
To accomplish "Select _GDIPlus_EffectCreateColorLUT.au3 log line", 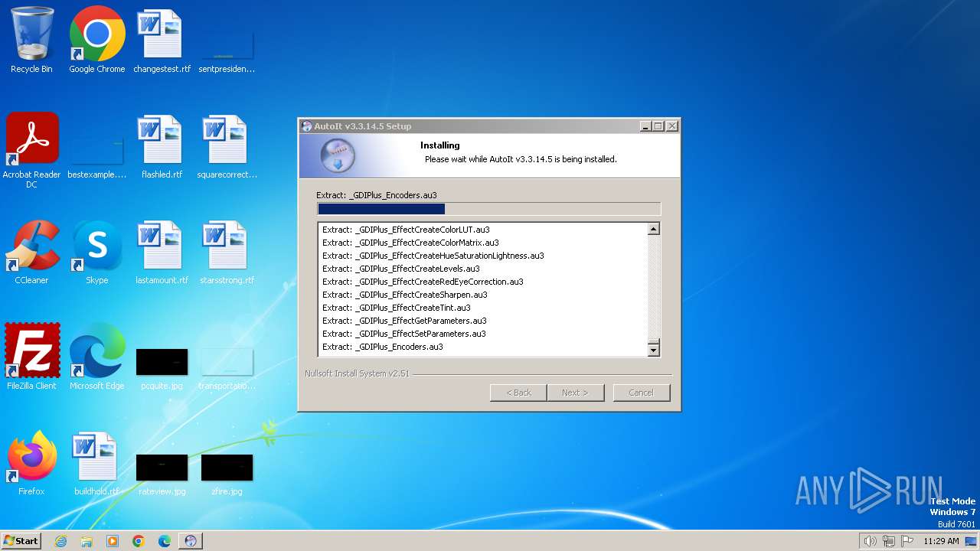I will coord(406,230).
